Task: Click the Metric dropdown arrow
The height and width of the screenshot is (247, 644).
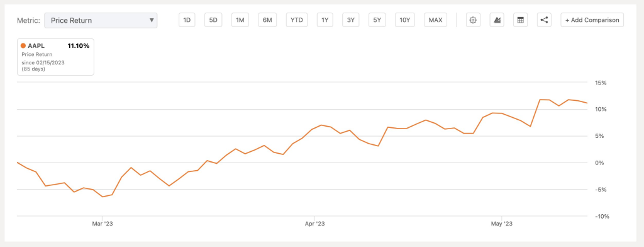Action: pos(152,20)
